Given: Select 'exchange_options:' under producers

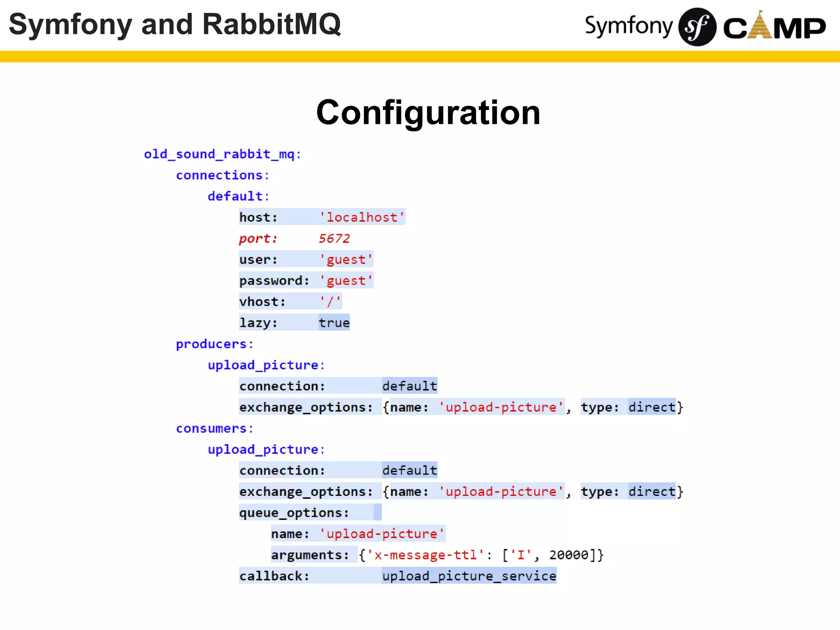Looking at the screenshot, I should coord(306,407).
